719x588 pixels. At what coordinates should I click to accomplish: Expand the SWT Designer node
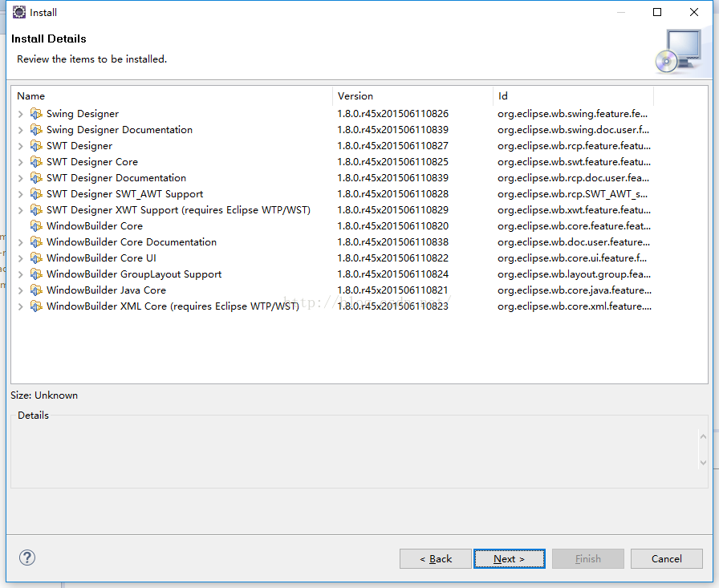20,146
